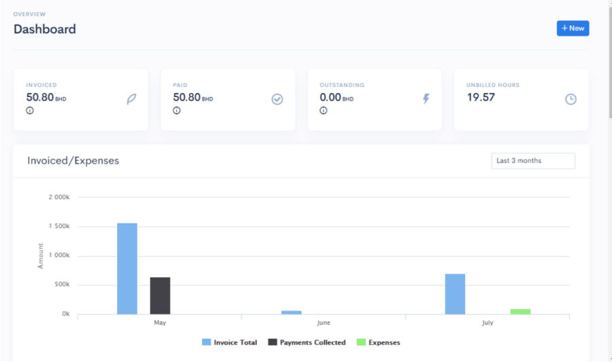Click the 19.57 unbilled hours value
The height and width of the screenshot is (364, 612).
[481, 97]
